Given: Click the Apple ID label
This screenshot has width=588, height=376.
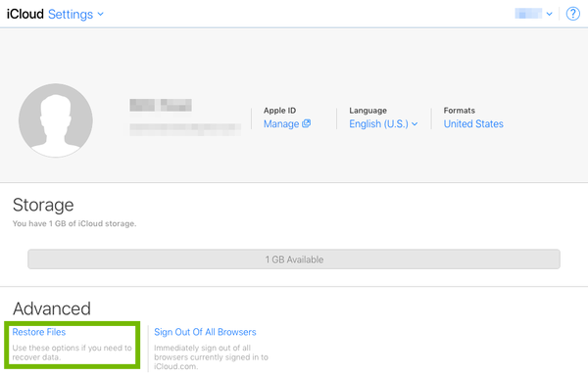Looking at the screenshot, I should click(x=279, y=111).
